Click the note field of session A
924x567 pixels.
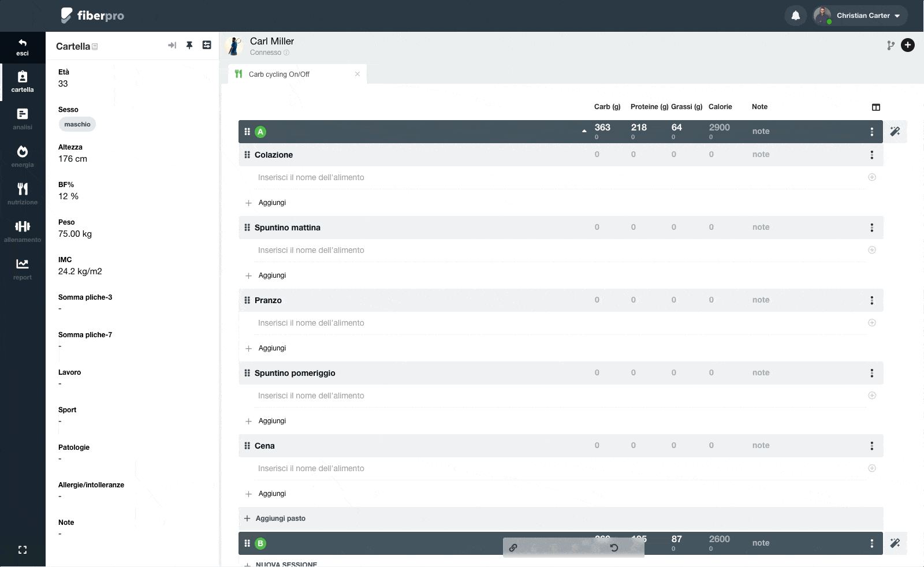point(761,131)
